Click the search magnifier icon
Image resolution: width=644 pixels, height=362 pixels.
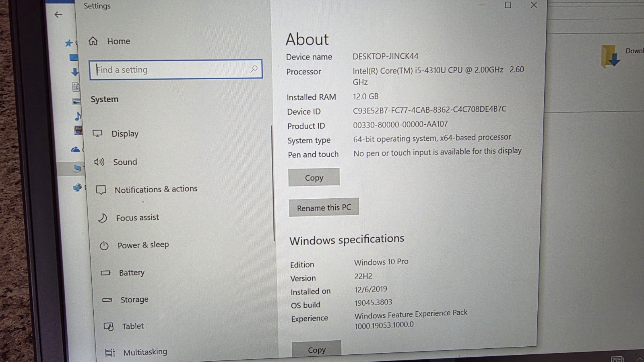pyautogui.click(x=254, y=69)
